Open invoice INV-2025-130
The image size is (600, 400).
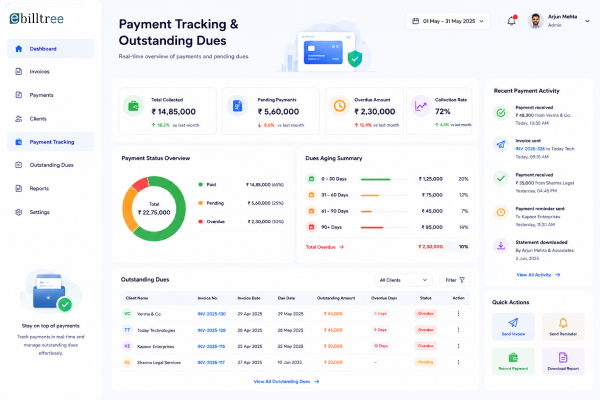212,314
